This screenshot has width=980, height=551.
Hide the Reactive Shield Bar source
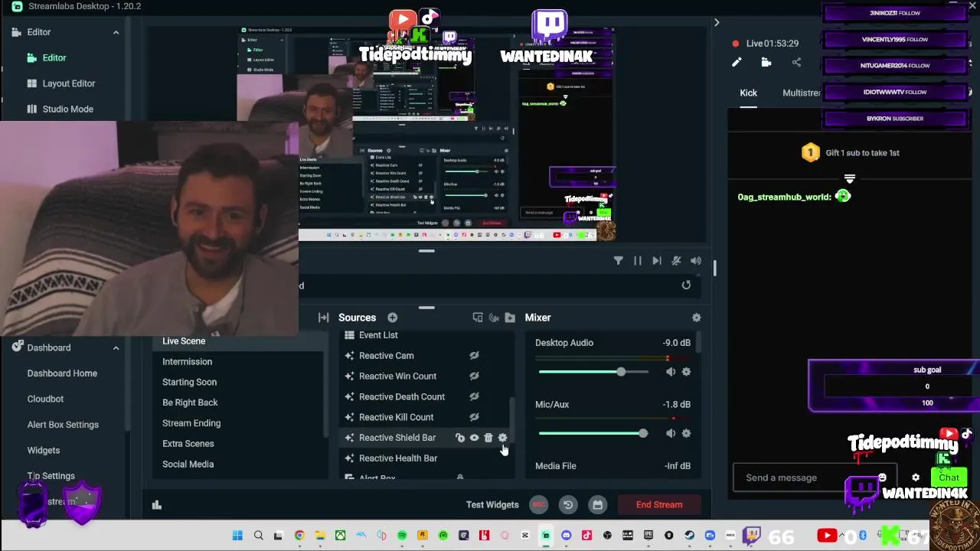(x=474, y=438)
